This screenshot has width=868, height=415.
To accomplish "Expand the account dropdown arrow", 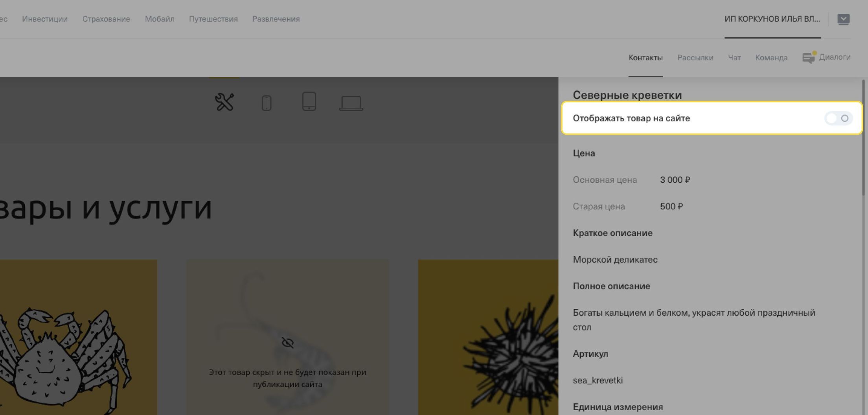I will coord(843,19).
